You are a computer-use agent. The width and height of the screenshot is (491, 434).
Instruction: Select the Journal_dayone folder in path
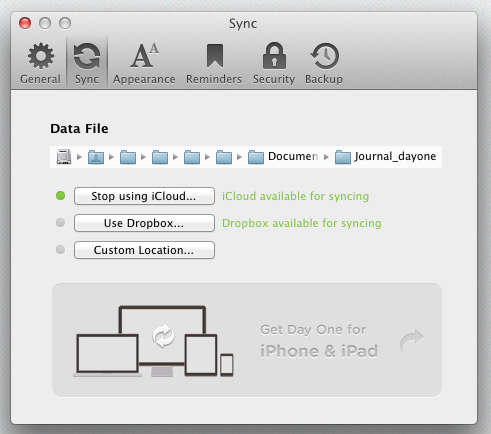tap(385, 157)
